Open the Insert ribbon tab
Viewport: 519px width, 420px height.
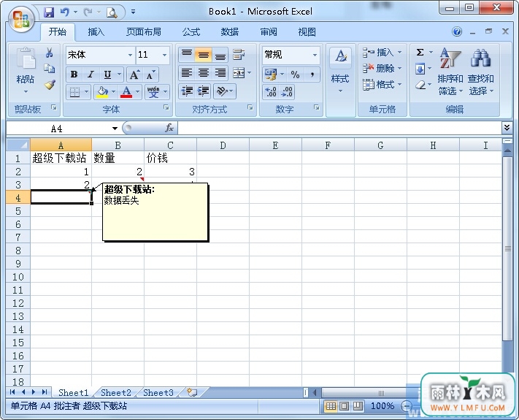coord(96,32)
